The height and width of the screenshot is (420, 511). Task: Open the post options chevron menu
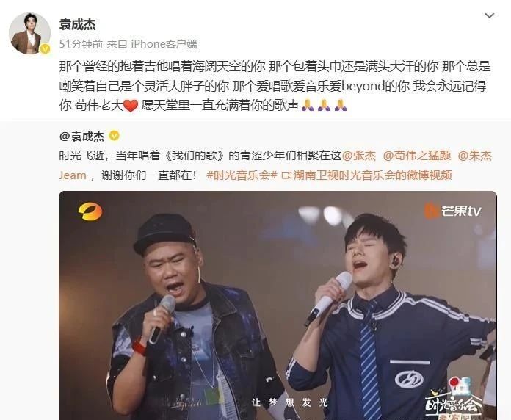(x=490, y=15)
